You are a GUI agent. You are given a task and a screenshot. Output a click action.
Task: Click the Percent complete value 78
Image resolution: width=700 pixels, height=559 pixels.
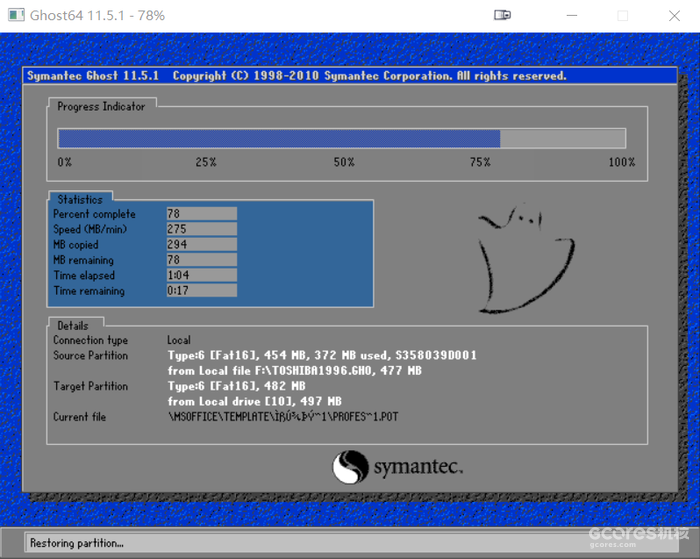click(x=202, y=213)
